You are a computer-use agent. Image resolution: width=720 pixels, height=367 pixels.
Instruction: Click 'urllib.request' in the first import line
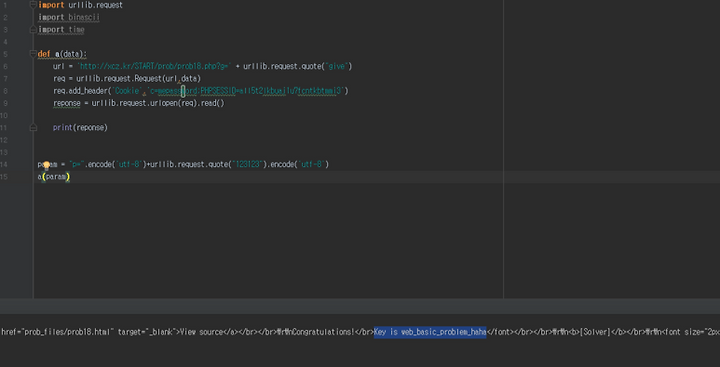(96, 5)
